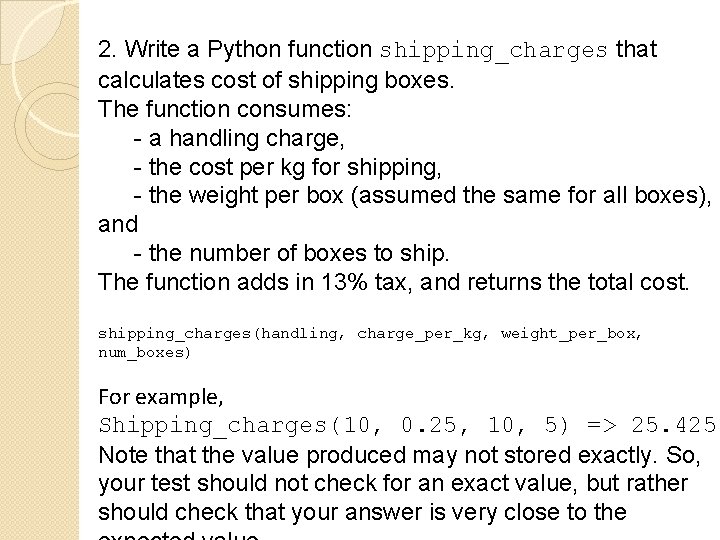This screenshot has height=540, width=720.
Task: Click the "shipping_charges" function name in the heading
Action: (x=494, y=51)
